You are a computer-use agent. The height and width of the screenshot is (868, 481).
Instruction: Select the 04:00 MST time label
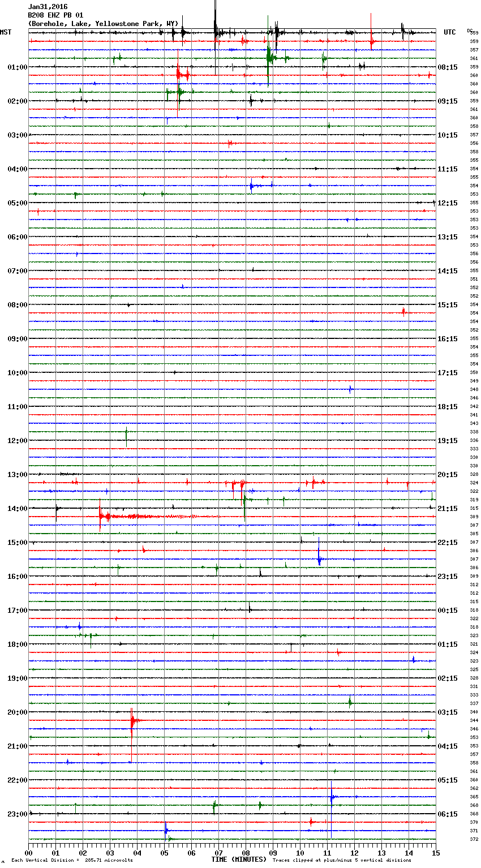tap(18, 169)
